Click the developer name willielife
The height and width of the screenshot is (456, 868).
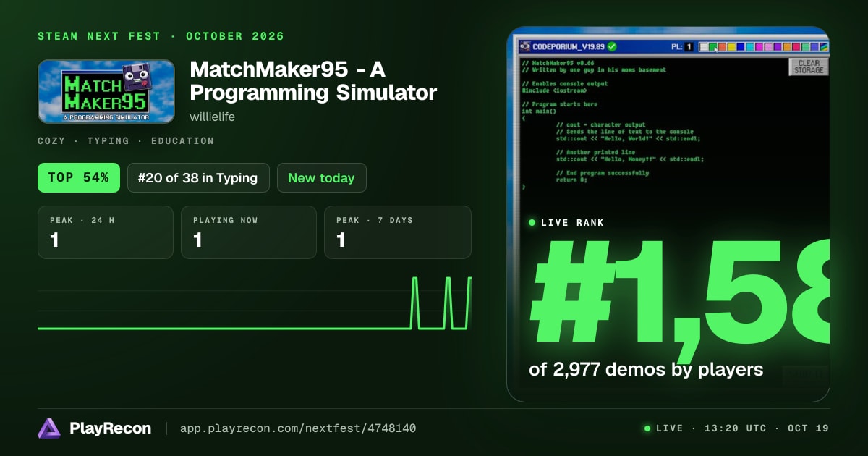[212, 117]
